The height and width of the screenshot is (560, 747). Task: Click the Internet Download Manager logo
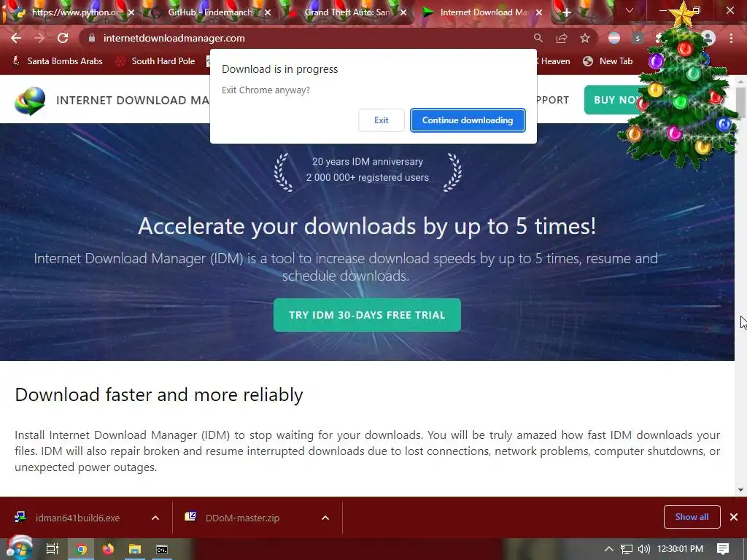(x=30, y=101)
